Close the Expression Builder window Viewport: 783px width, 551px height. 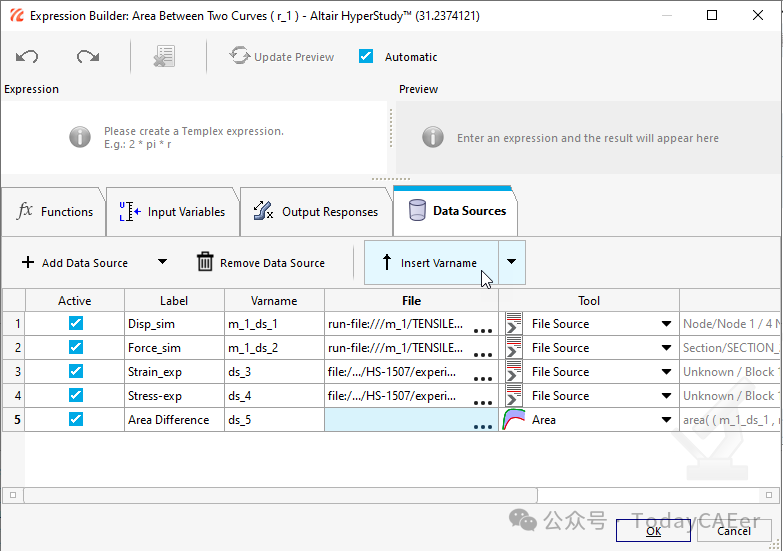pos(758,15)
